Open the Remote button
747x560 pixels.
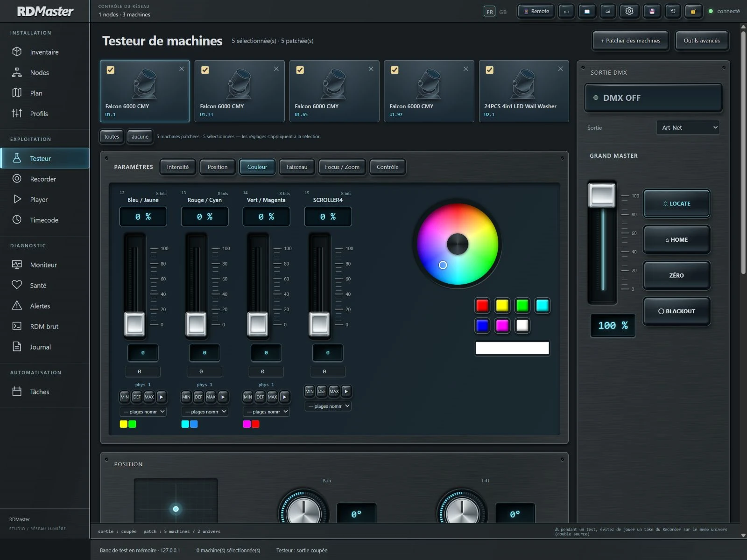point(536,11)
